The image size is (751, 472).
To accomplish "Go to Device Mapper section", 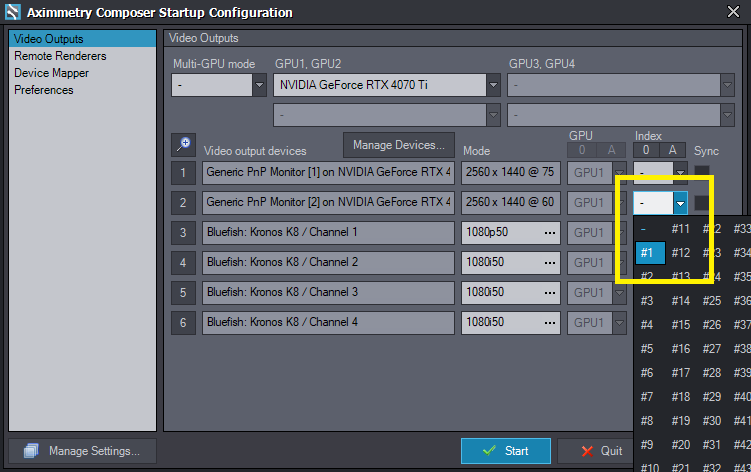I will click(x=51, y=73).
